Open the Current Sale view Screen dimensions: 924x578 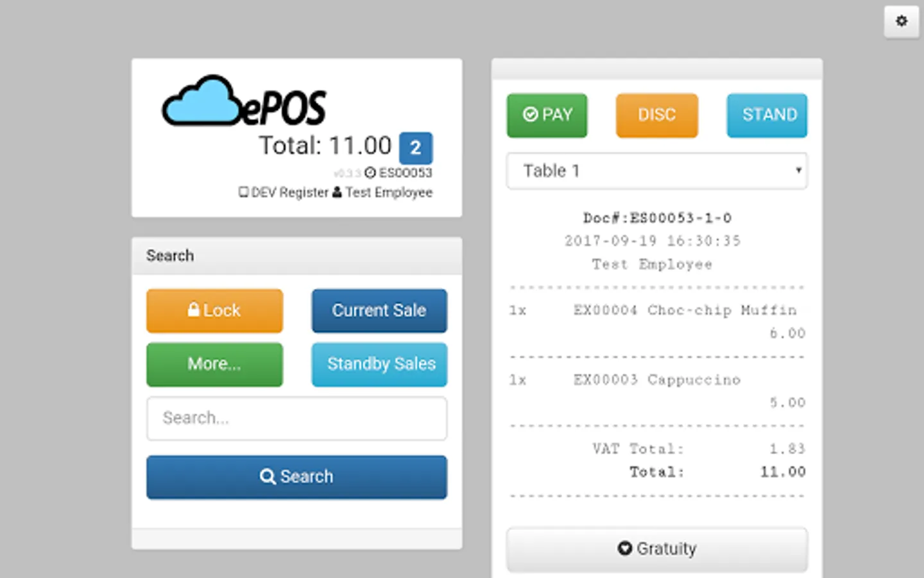click(379, 311)
